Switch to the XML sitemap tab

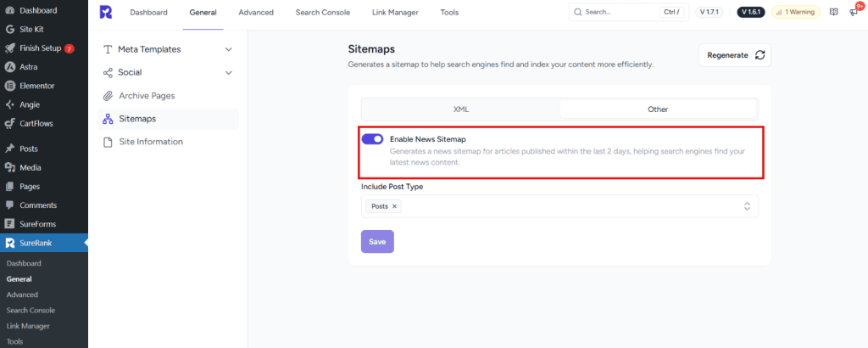tap(460, 109)
